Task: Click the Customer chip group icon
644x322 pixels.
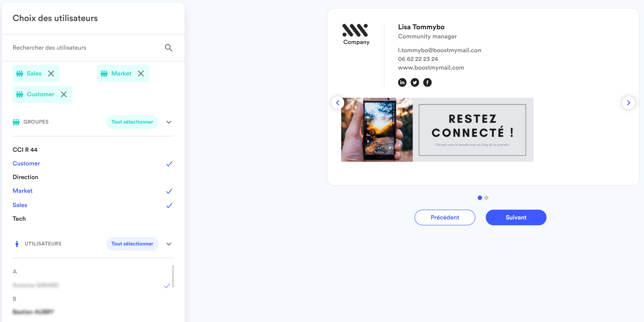Action: (x=20, y=94)
